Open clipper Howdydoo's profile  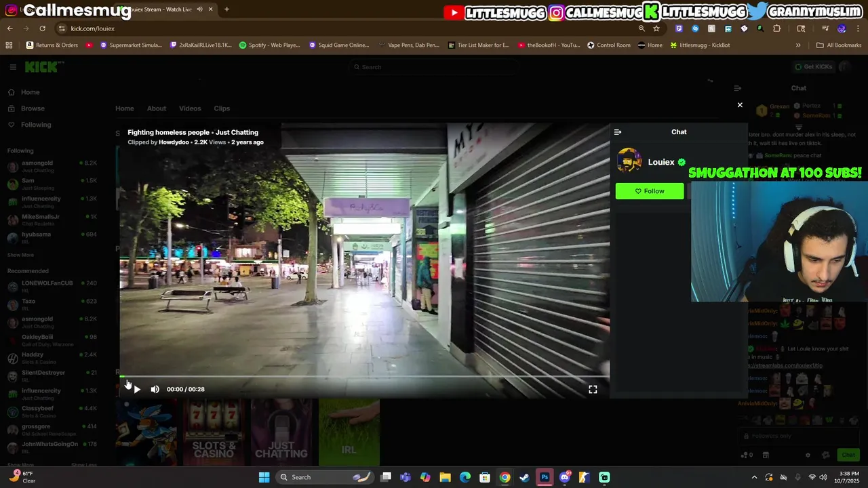[174, 142]
